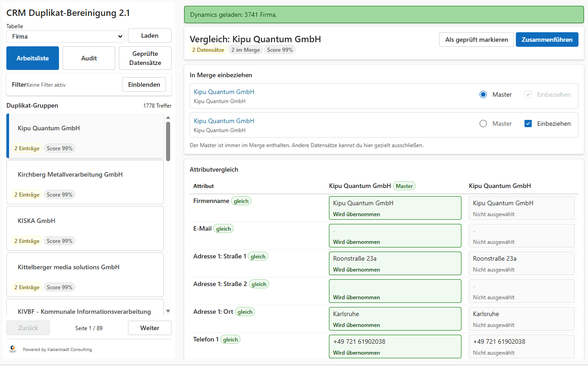The width and height of the screenshot is (588, 366).
Task: Choose the master Karlsruhe value
Action: coord(395,319)
